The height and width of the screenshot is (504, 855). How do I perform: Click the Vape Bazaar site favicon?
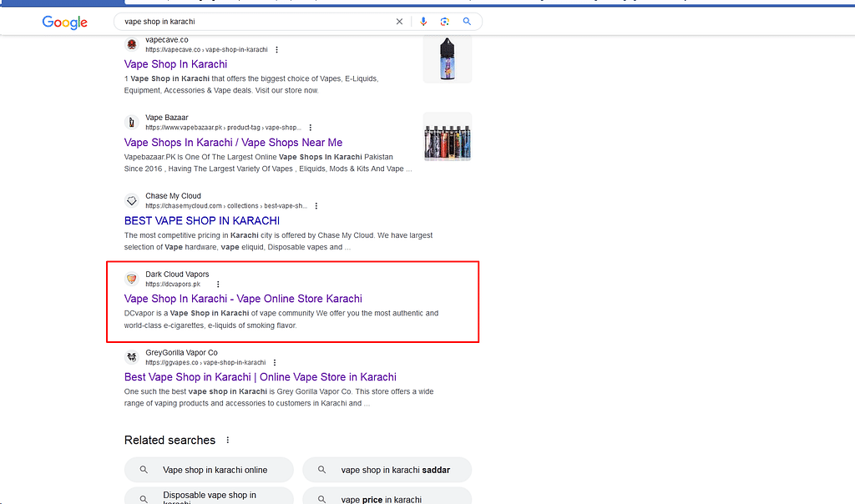(x=131, y=123)
